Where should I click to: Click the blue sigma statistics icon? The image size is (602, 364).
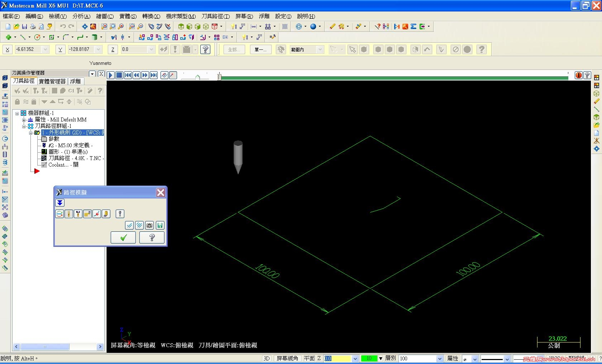[414, 27]
